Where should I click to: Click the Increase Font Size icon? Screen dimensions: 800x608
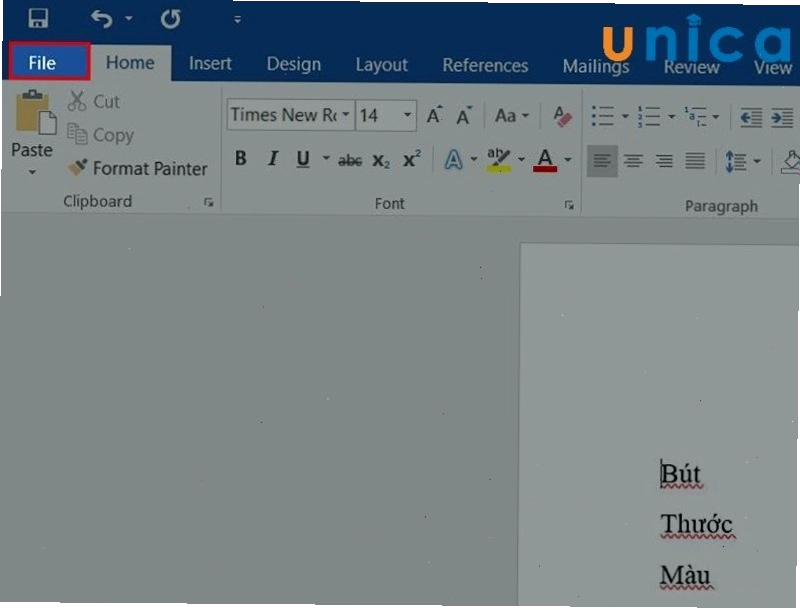pos(434,115)
